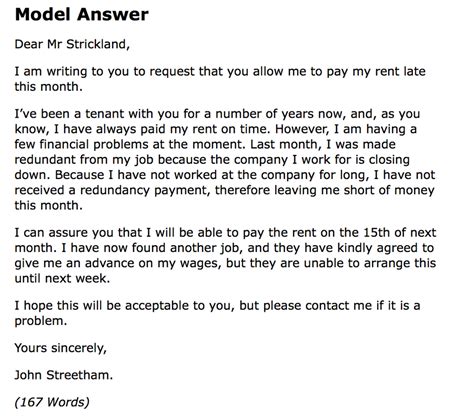Click the signature John Streetham

tap(64, 375)
